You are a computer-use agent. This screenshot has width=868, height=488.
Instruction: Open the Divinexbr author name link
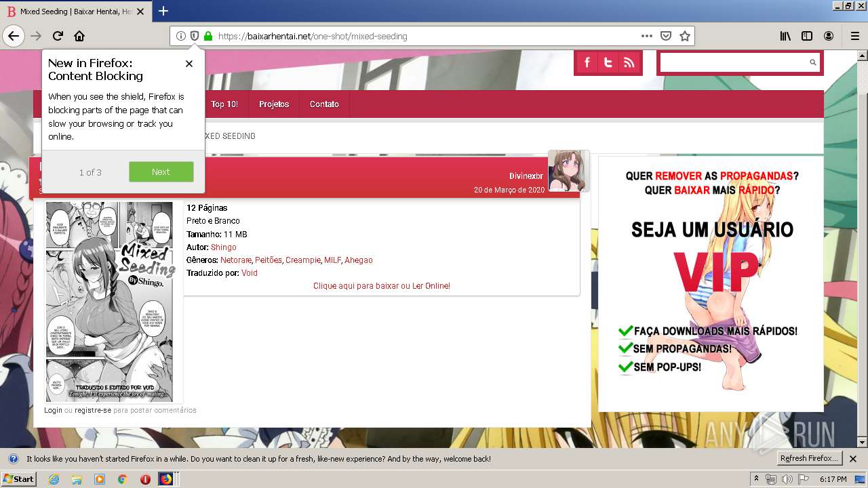pyautogui.click(x=526, y=176)
